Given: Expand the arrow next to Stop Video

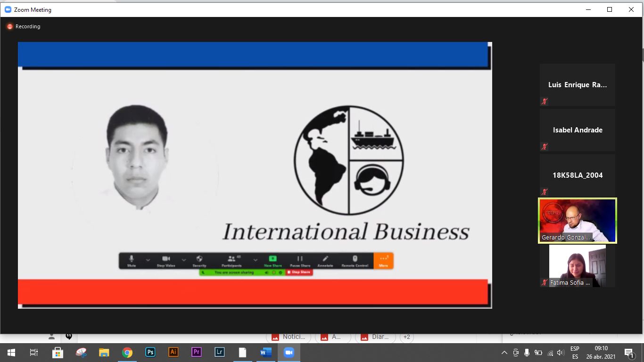Looking at the screenshot, I should coord(184,260).
